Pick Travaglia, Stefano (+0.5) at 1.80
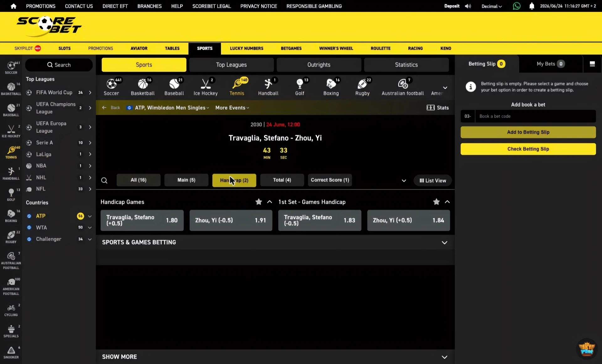This screenshot has height=364, width=602. tap(142, 220)
